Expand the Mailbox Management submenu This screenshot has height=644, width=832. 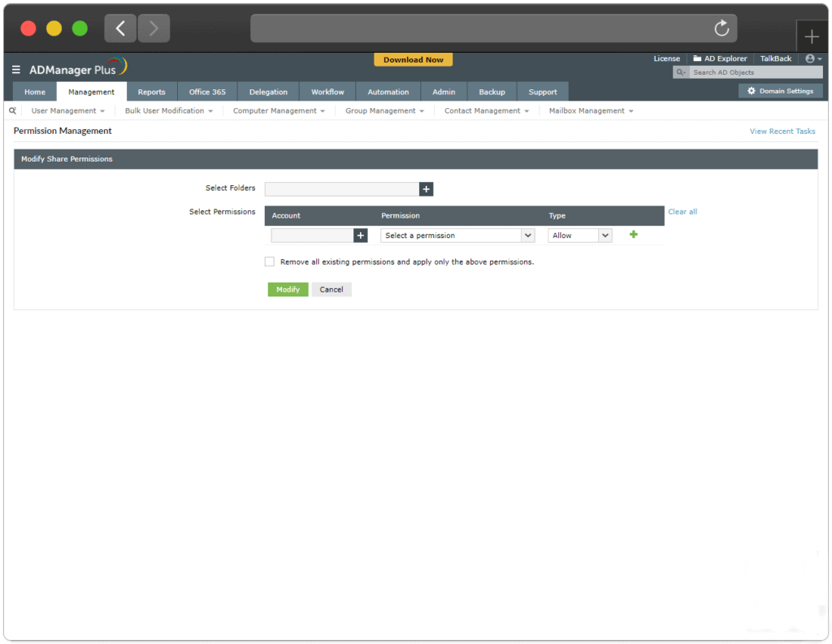pyautogui.click(x=591, y=111)
